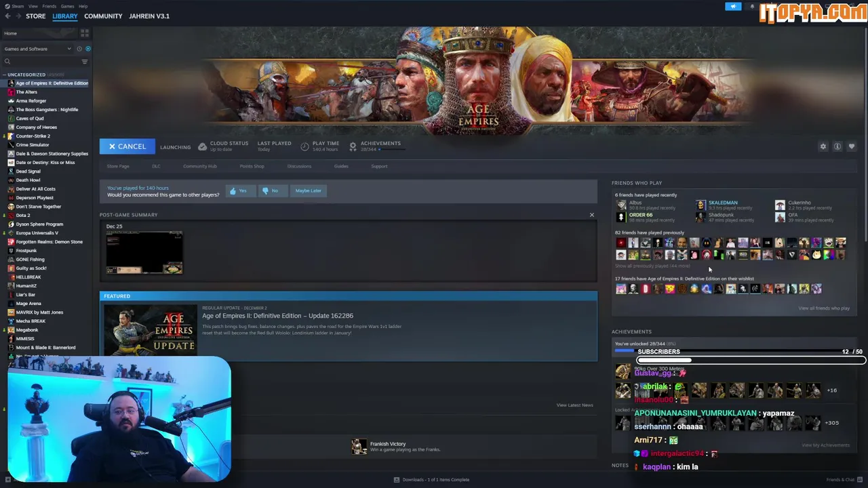Open the library grid view icon
This screenshot has width=868, height=488.
[85, 33]
